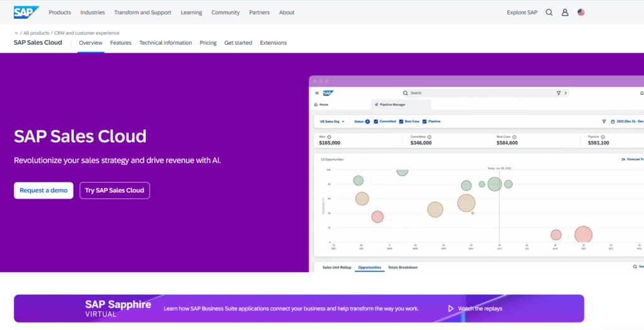Image resolution: width=644 pixels, height=330 pixels.
Task: Expand the US Sales Org dropdown
Action: click(x=332, y=121)
